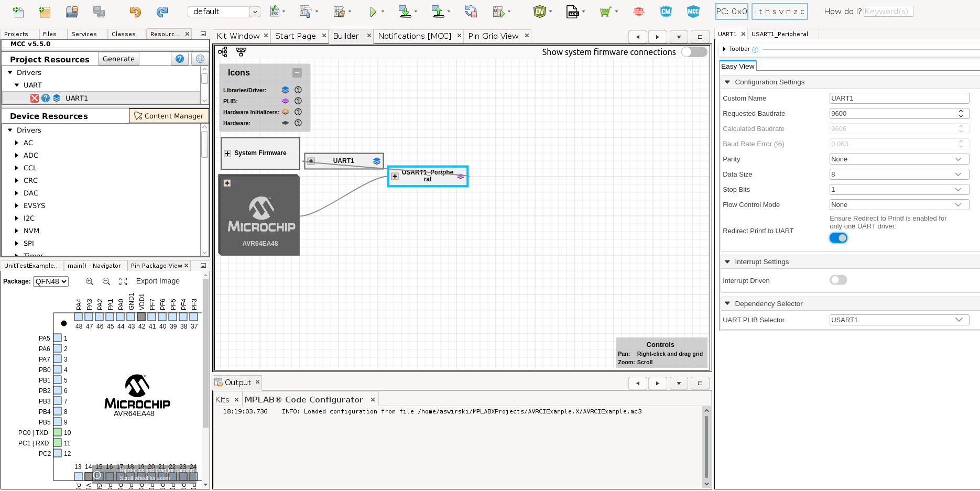Click the Hold in Reset icon
The width and height of the screenshot is (980, 491).
pyautogui.click(x=471, y=12)
